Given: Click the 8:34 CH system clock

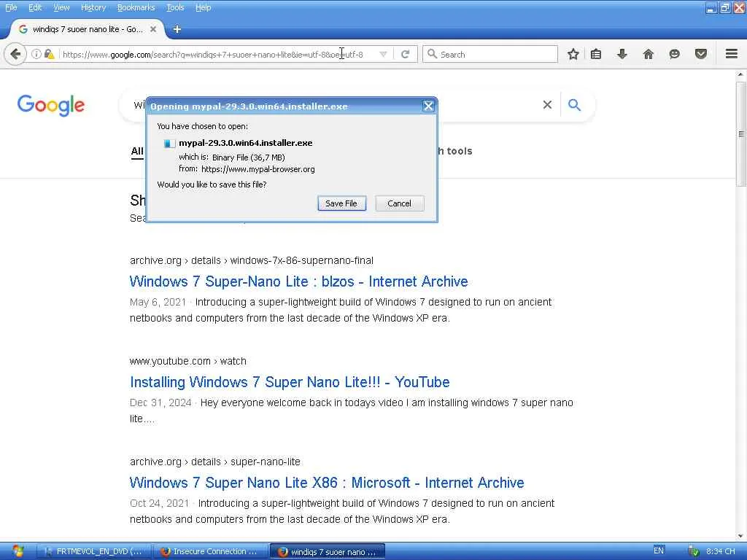Looking at the screenshot, I should pos(720,551).
